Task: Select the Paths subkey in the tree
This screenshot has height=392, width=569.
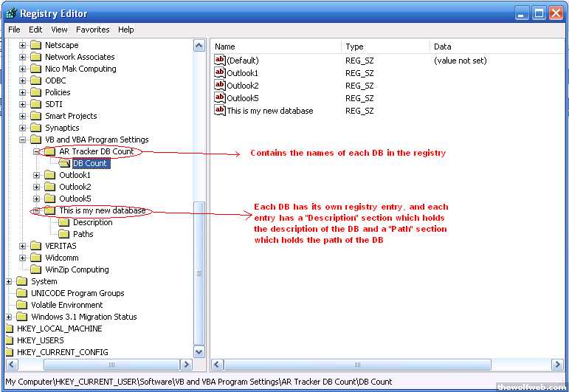Action: pyautogui.click(x=83, y=234)
